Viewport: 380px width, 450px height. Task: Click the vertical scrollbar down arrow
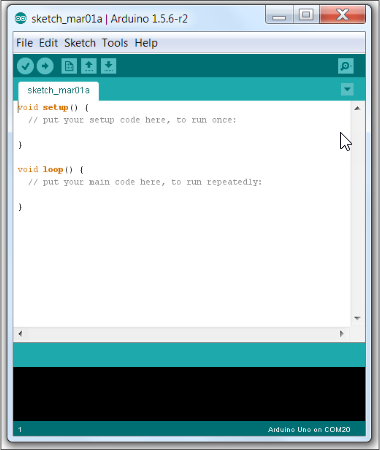coord(357,318)
